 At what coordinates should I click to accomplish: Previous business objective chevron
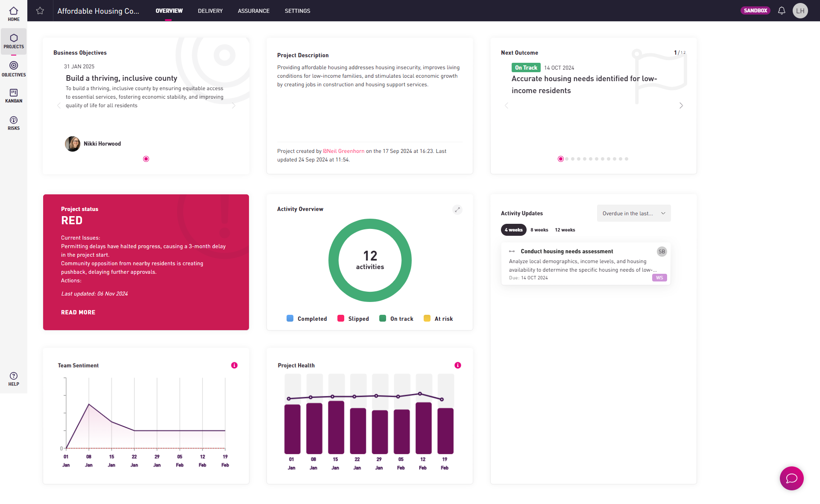(59, 105)
